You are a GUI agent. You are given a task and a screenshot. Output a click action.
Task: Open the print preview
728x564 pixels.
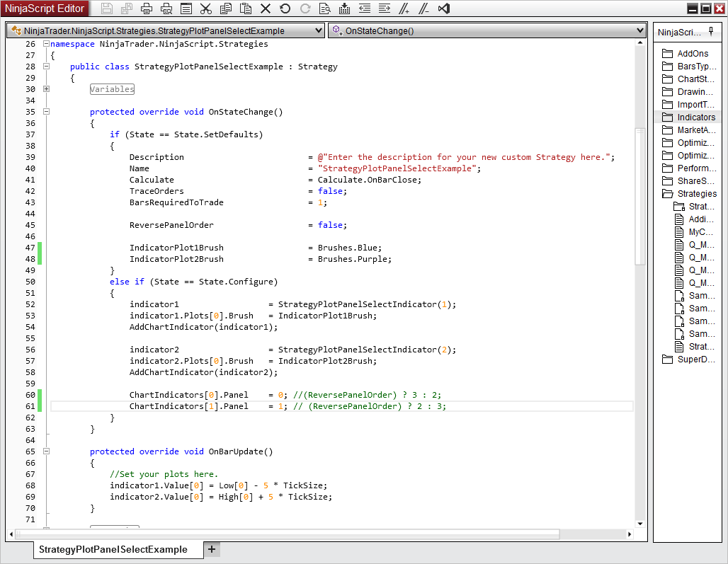pos(165,8)
